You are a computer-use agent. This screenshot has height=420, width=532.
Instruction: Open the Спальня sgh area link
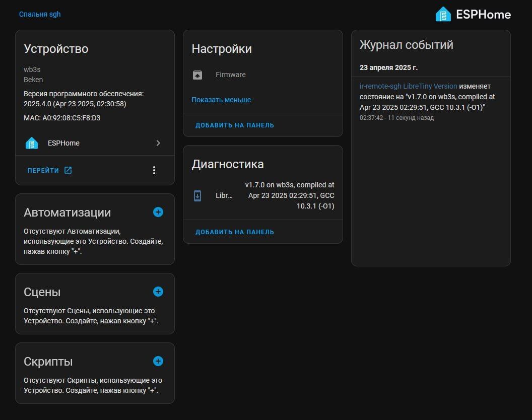pos(40,14)
